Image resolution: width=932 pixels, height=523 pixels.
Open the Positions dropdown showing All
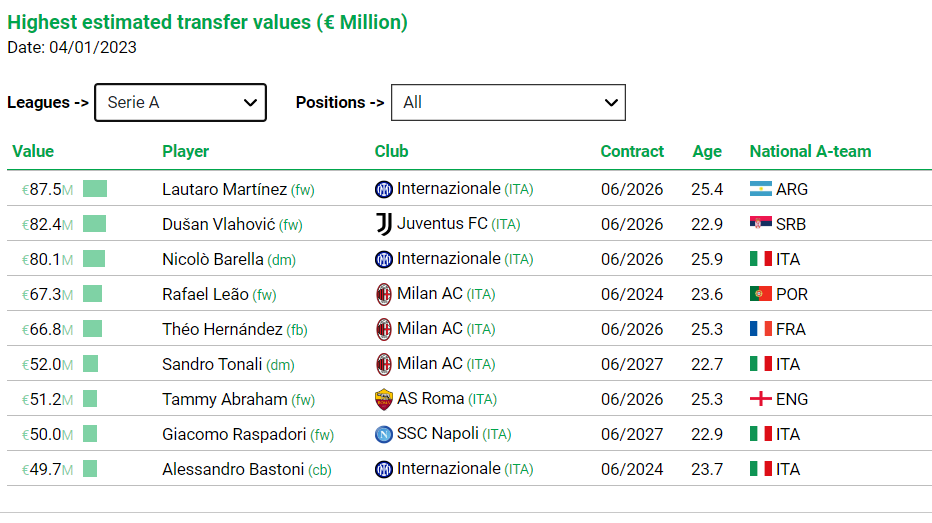click(508, 102)
